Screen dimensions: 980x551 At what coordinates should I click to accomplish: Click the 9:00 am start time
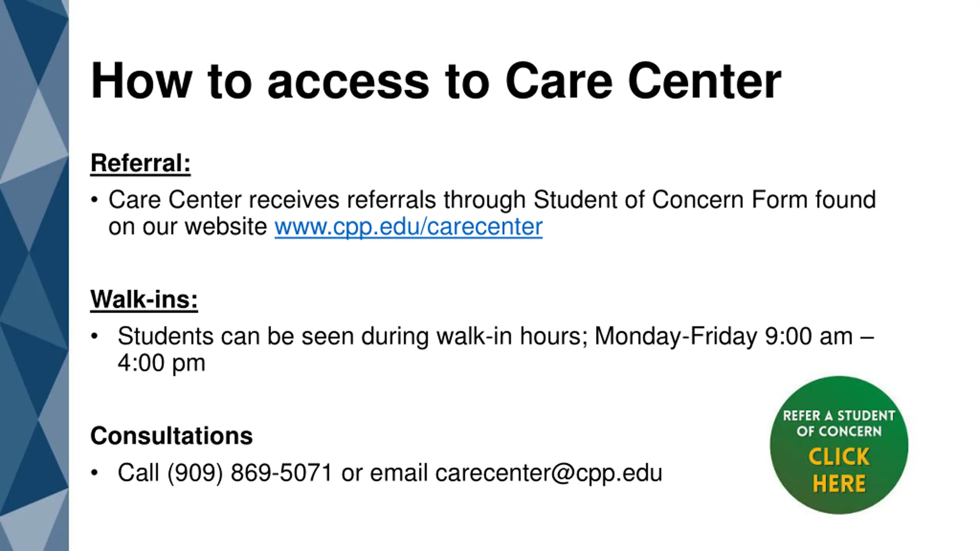click(808, 336)
